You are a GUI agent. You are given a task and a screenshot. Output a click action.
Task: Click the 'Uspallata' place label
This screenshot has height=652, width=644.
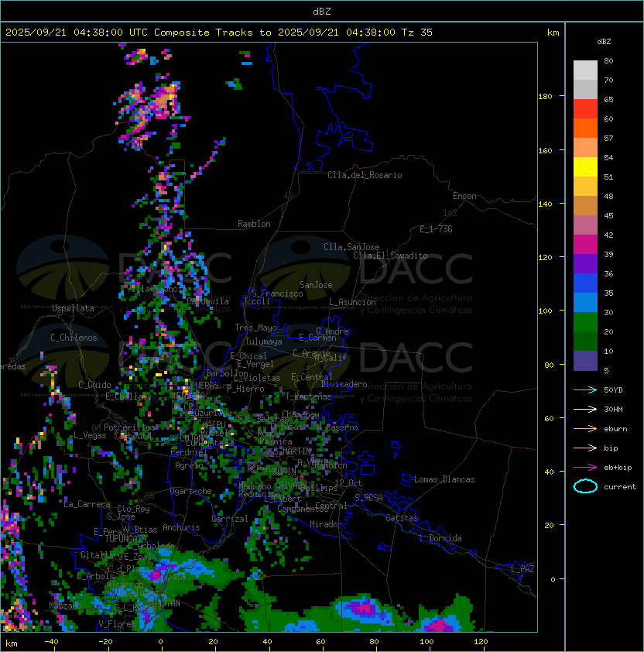pyautogui.click(x=73, y=308)
